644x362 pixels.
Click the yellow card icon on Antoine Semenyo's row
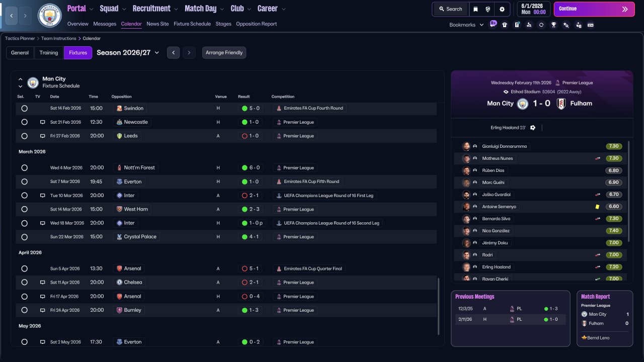tap(597, 207)
